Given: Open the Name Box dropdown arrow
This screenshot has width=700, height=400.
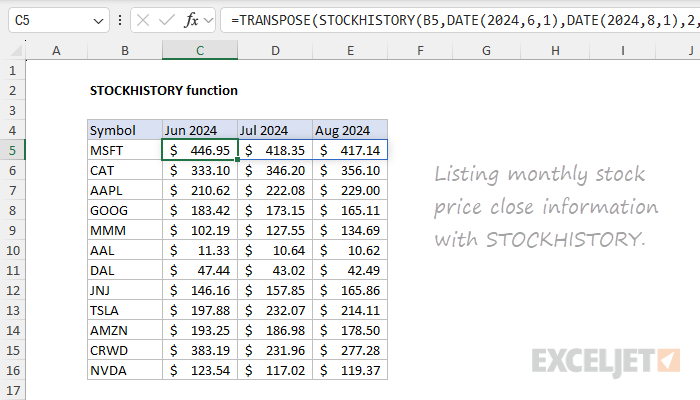Looking at the screenshot, I should click(x=98, y=21).
